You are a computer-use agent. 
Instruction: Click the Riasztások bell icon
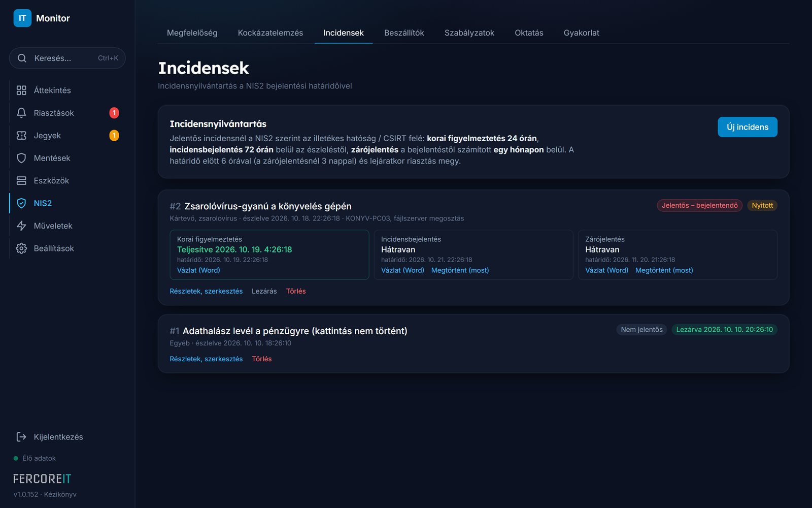click(x=21, y=113)
